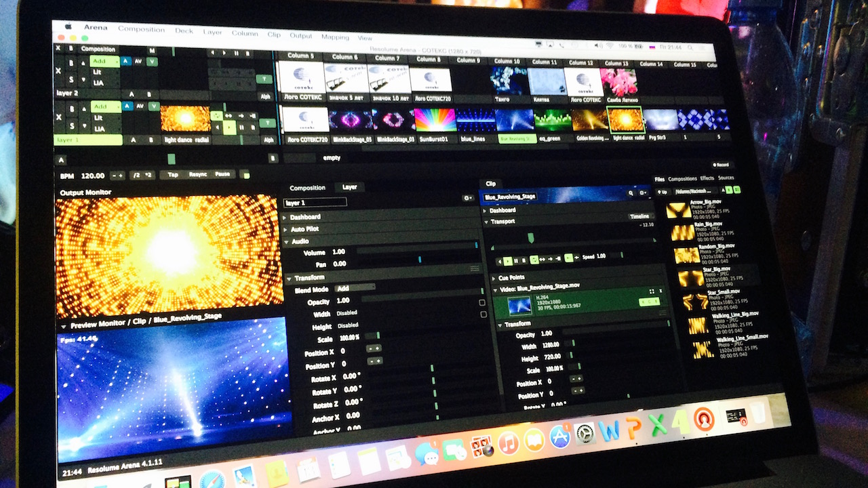Click the Tap tempo button

click(173, 174)
